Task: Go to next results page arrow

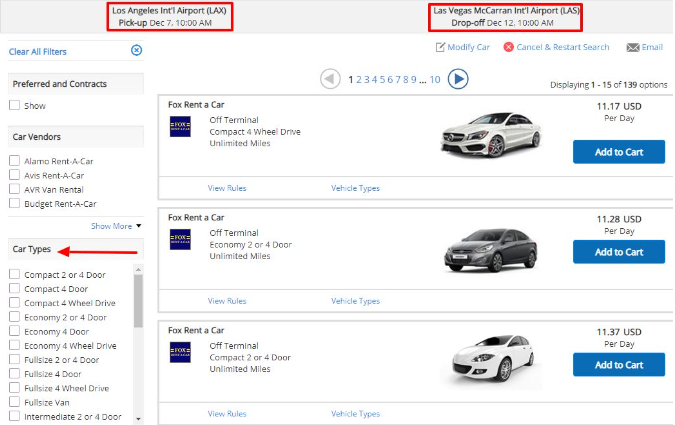Action: (x=458, y=79)
